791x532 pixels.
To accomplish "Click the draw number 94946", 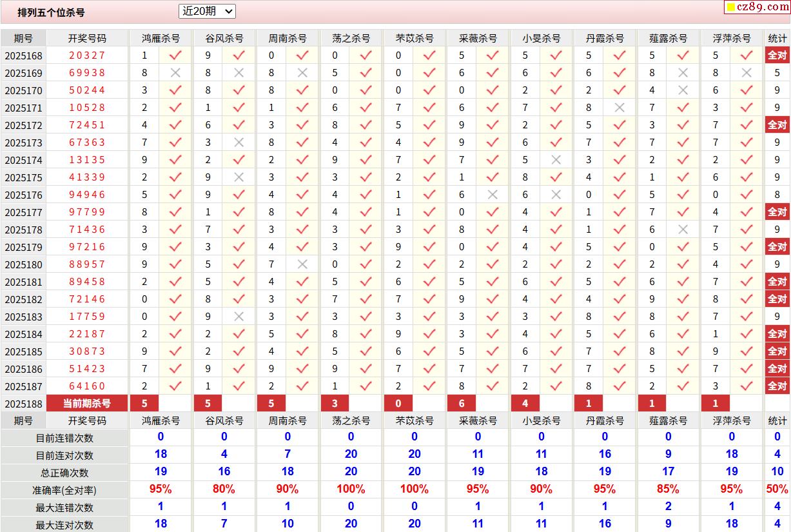I will click(87, 195).
